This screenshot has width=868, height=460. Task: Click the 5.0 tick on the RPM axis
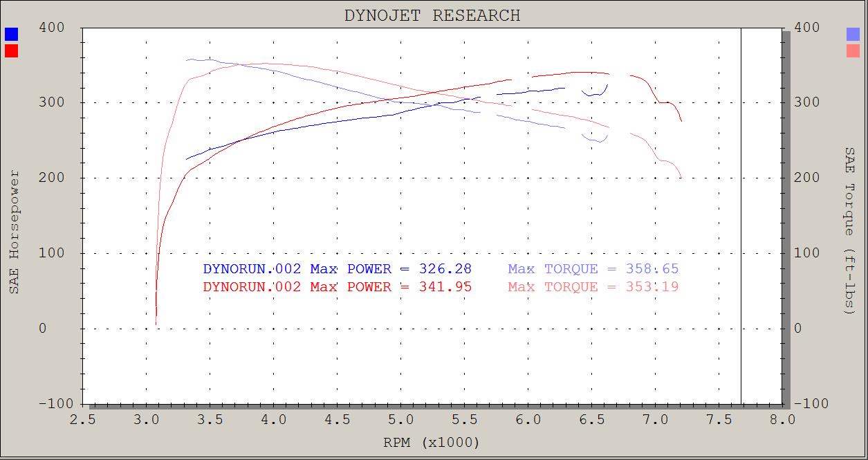click(400, 419)
